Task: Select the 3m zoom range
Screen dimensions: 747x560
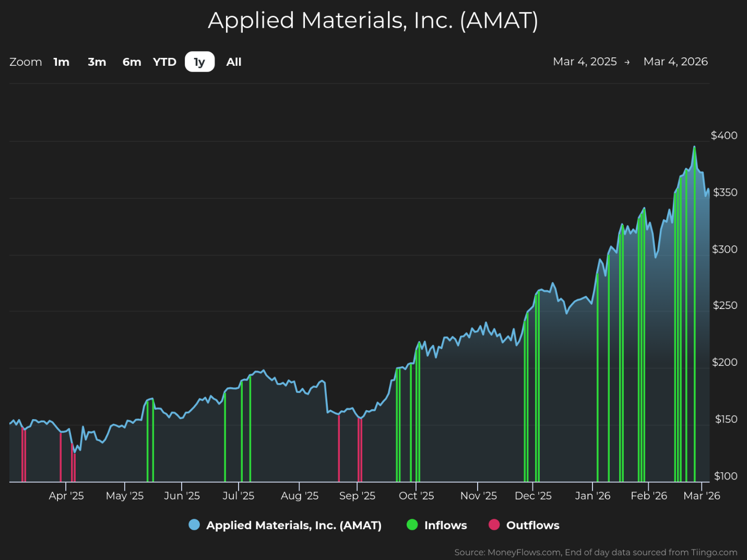Action: click(97, 62)
